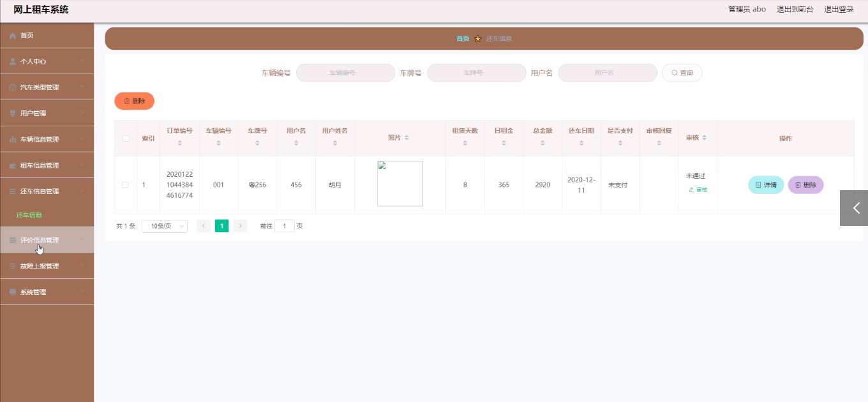
Task: Click the icon beside 租车信息管理
Action: (x=13, y=165)
